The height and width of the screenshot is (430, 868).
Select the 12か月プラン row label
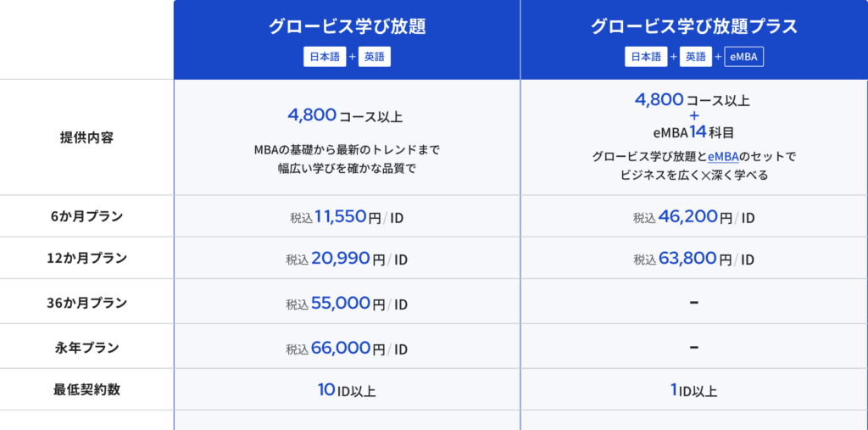point(86,258)
